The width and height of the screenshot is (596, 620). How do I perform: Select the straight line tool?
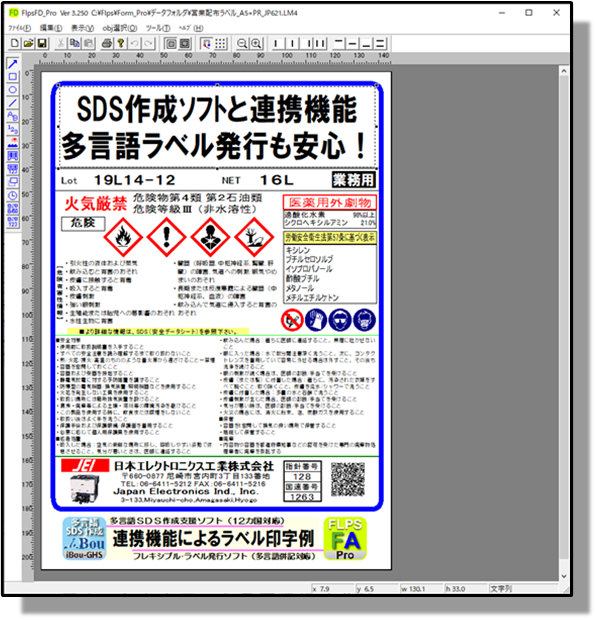tap(13, 103)
